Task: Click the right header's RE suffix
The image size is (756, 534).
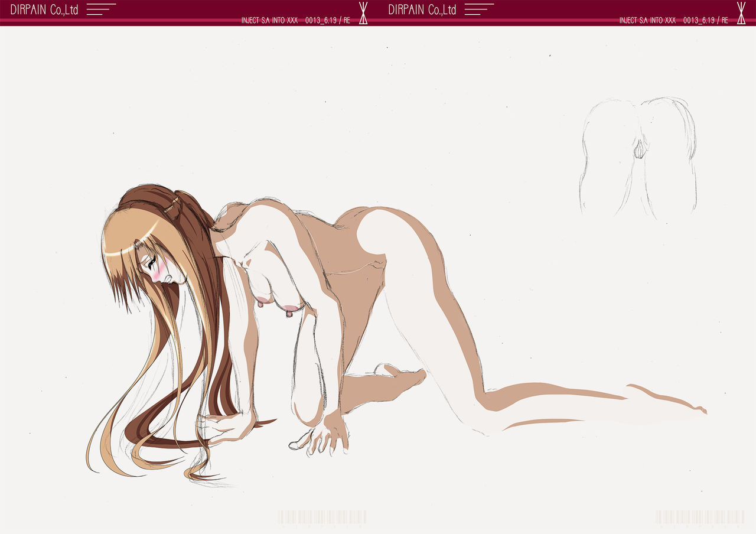Action: [725, 20]
